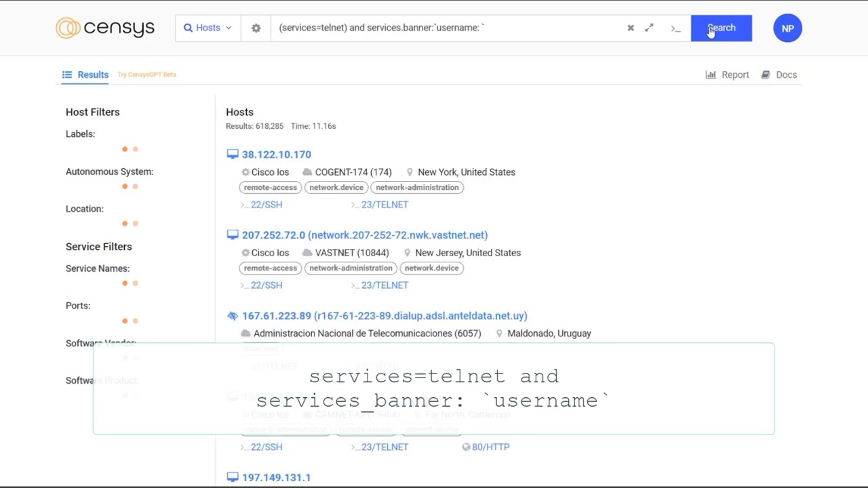Click cloud icon beside COGENT-174 (174)
Screen dimensions: 868x488
pyautogui.click(x=307, y=172)
